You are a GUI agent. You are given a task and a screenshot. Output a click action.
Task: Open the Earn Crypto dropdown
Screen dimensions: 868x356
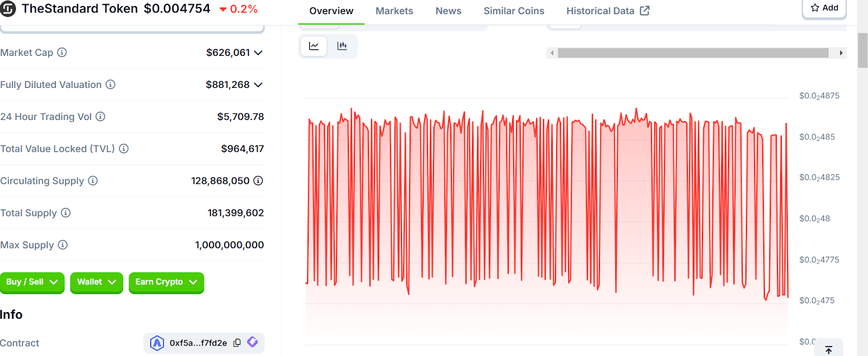point(166,282)
